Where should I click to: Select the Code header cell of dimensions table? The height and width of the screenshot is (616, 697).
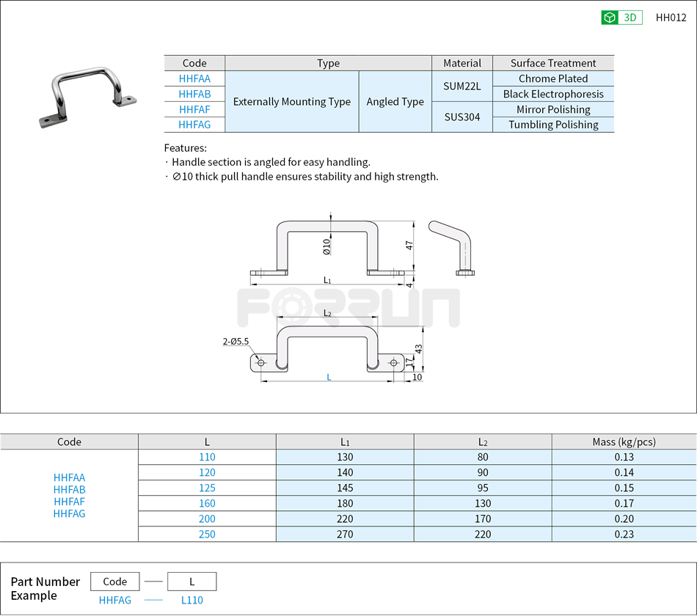pos(69,441)
